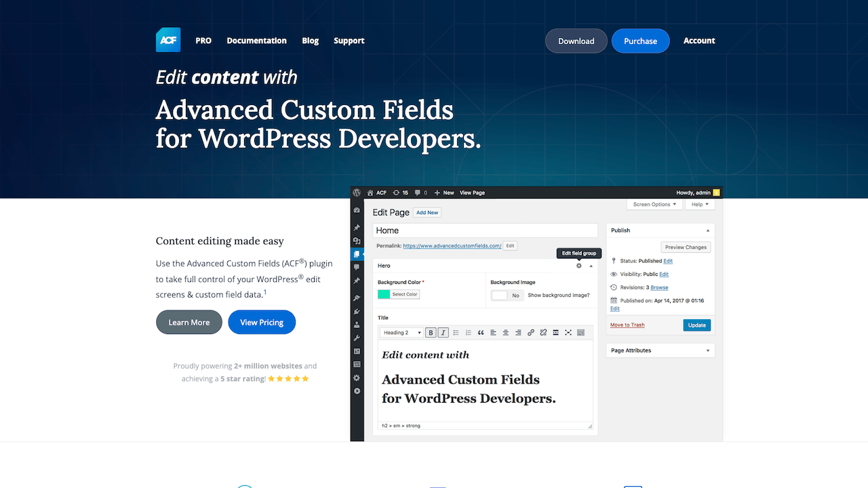This screenshot has height=488, width=868.
Task: Toggle Bold in the Title editor toolbar
Action: coord(431,333)
